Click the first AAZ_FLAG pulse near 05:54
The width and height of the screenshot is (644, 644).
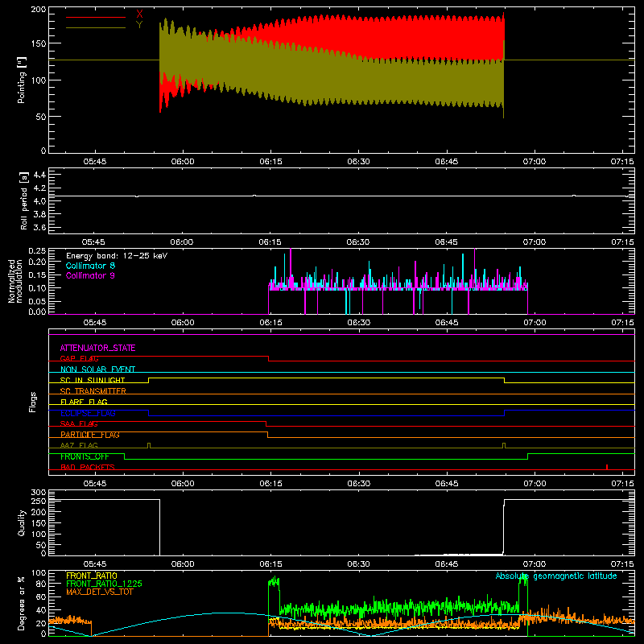pyautogui.click(x=149, y=446)
